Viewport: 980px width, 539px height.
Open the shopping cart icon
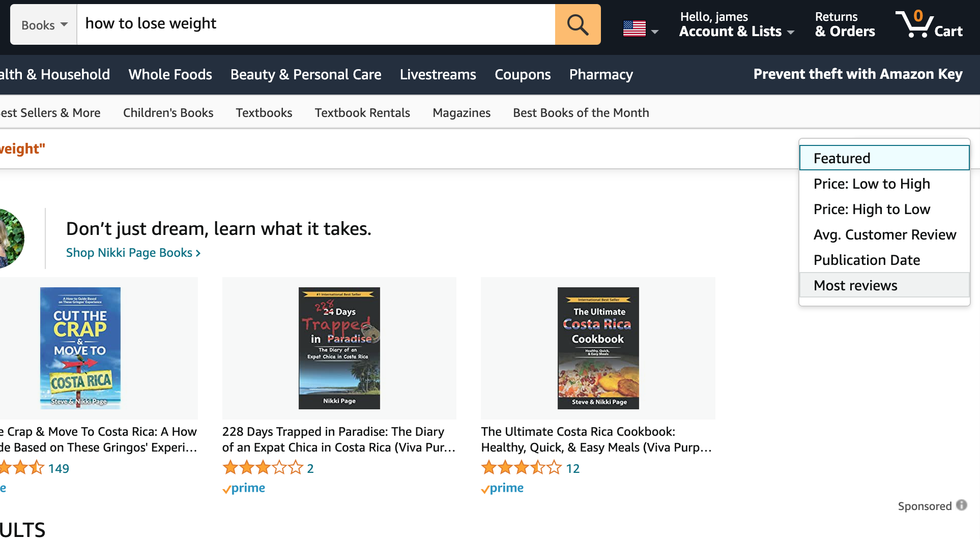929,24
